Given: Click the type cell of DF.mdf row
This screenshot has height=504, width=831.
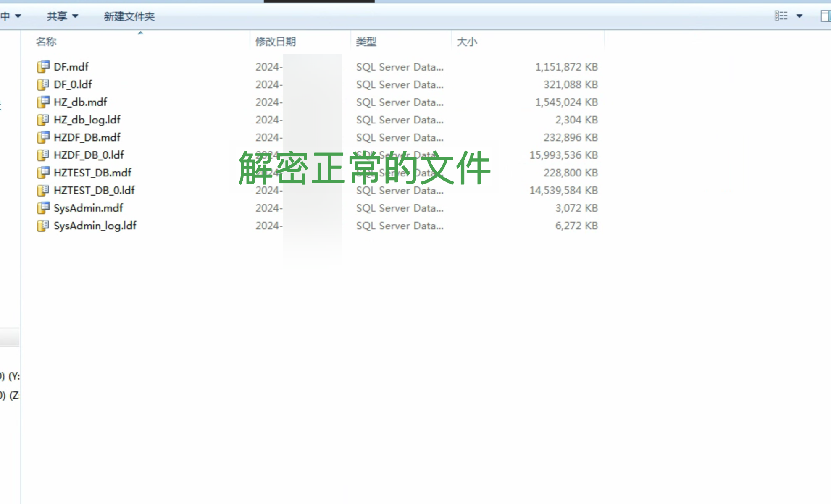Looking at the screenshot, I should (x=400, y=67).
